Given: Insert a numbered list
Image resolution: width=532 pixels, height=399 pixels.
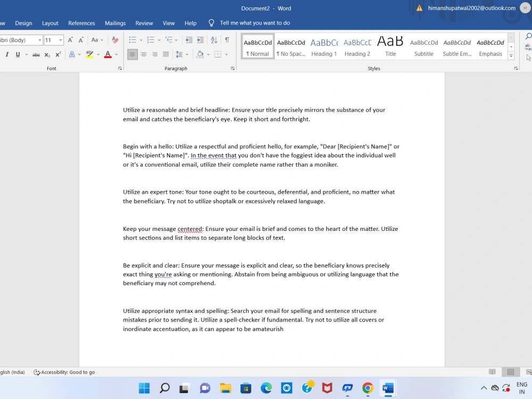Looking at the screenshot, I should 151,40.
